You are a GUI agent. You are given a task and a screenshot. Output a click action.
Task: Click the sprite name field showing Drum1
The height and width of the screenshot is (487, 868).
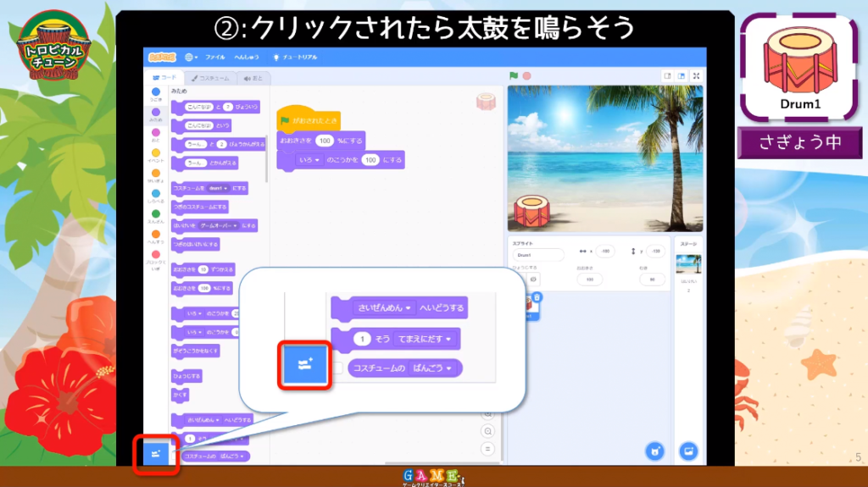point(538,255)
